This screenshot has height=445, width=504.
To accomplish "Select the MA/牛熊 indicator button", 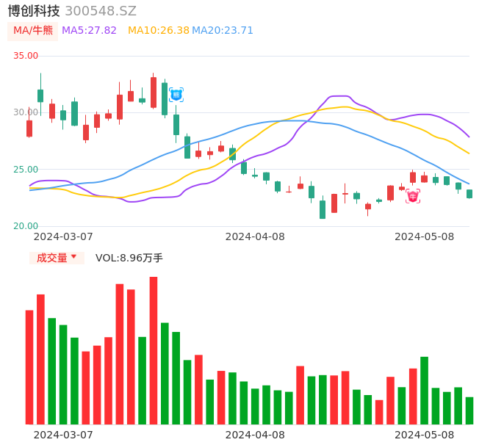I will pyautogui.click(x=33, y=31).
